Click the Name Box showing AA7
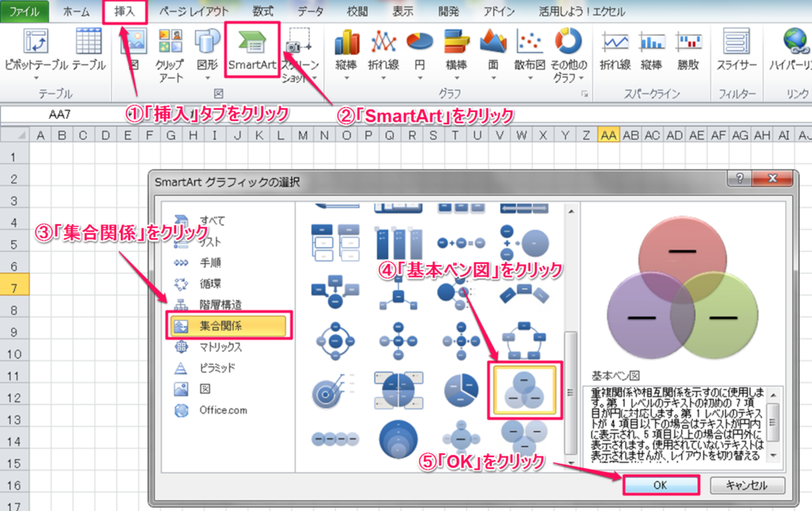Viewport: 812px width, 511px height. pos(60,115)
